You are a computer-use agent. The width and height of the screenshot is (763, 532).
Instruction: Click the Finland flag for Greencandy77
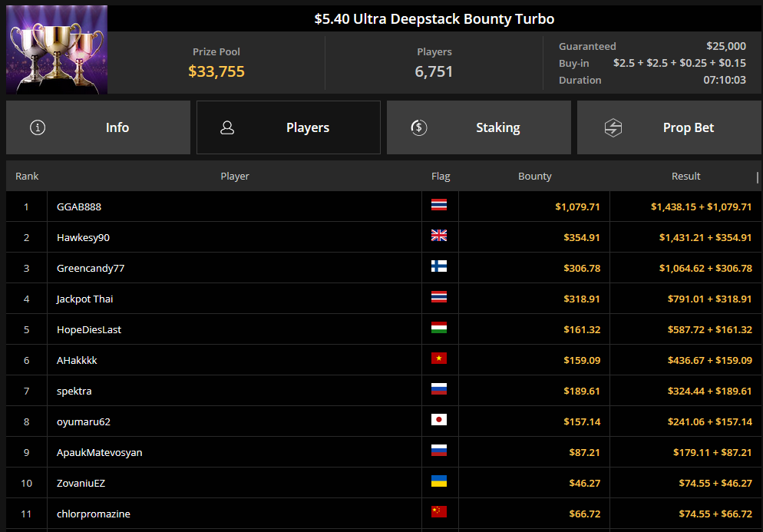click(x=439, y=266)
